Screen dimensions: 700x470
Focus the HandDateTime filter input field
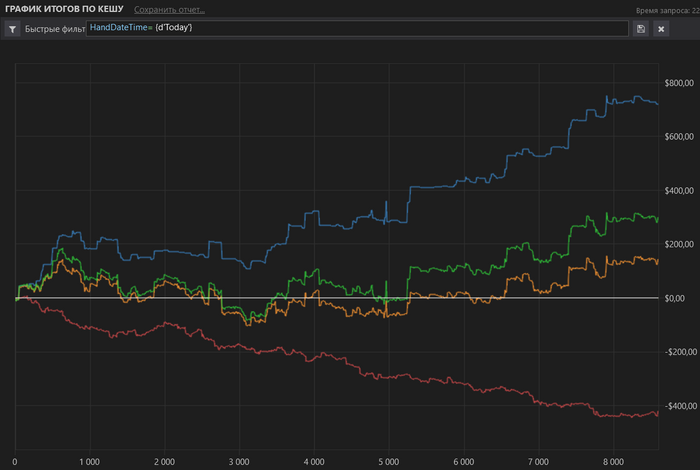click(357, 29)
